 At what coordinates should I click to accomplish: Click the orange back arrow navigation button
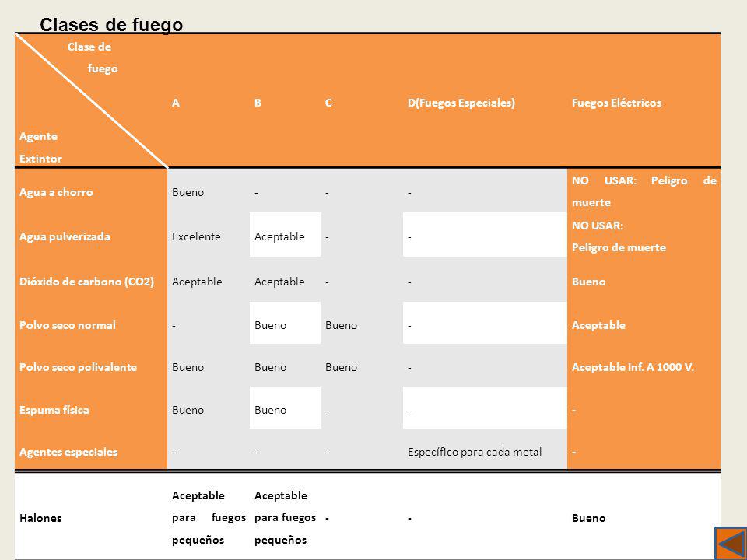(731, 544)
